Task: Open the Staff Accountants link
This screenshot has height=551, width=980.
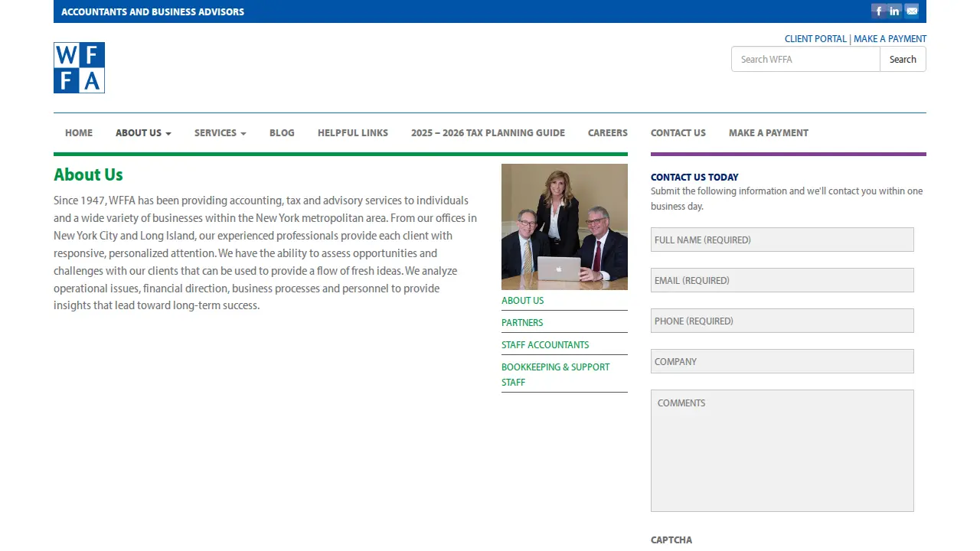Action: pyautogui.click(x=545, y=345)
